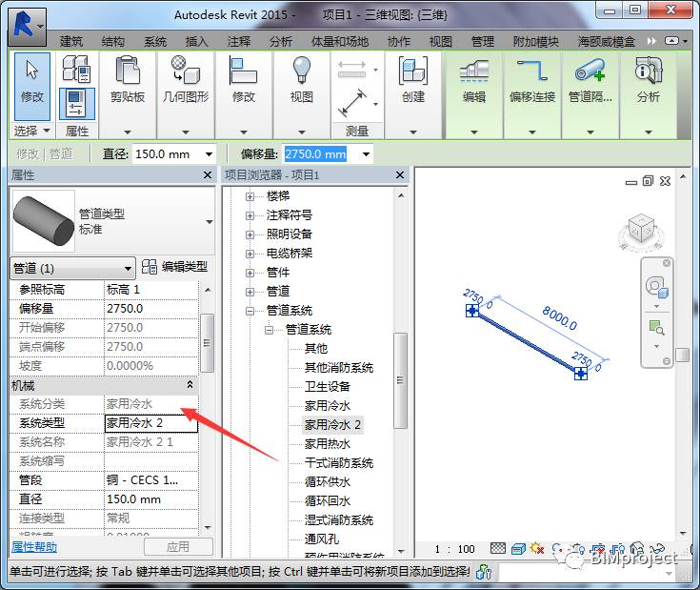The height and width of the screenshot is (590, 700).
Task: Click the 编辑 pipe edit icon
Action: pos(474,71)
